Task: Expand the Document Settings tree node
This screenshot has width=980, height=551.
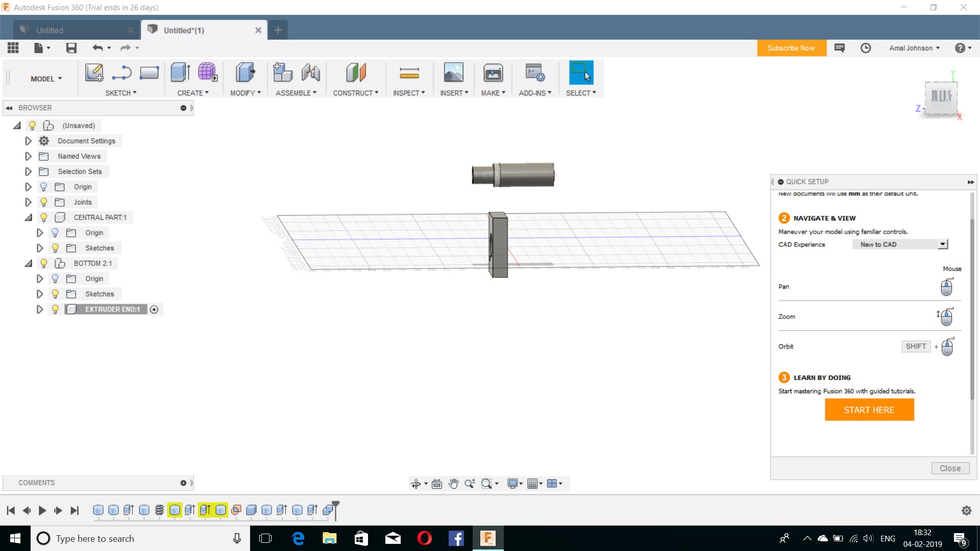Action: click(x=29, y=141)
